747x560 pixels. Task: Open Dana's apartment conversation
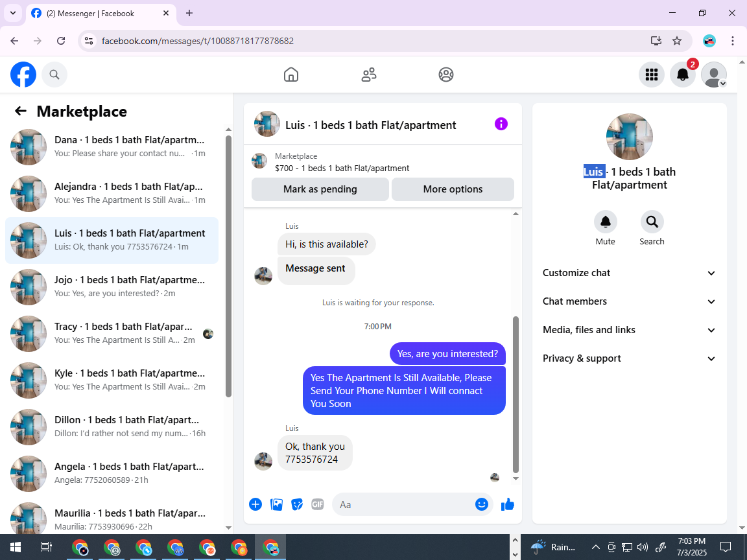tap(112, 147)
